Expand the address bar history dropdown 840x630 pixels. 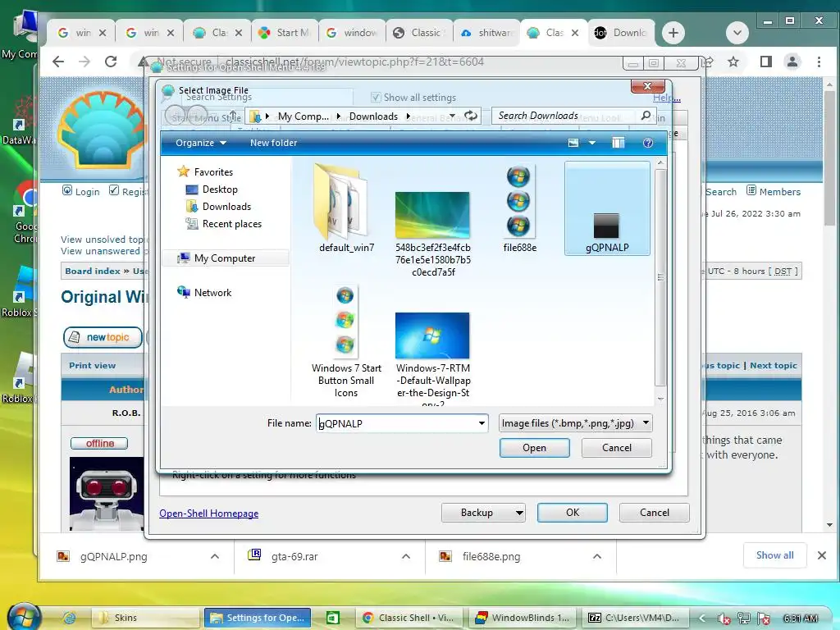click(452, 116)
